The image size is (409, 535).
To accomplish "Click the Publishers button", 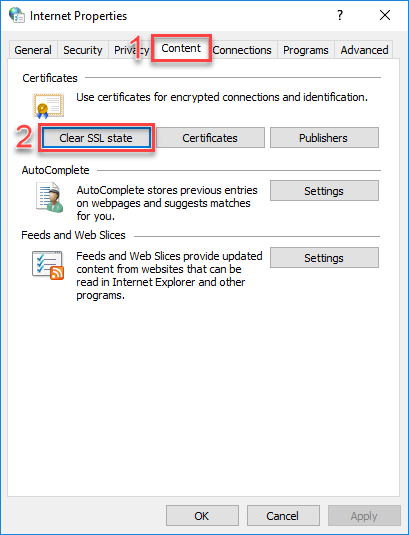I will [324, 138].
